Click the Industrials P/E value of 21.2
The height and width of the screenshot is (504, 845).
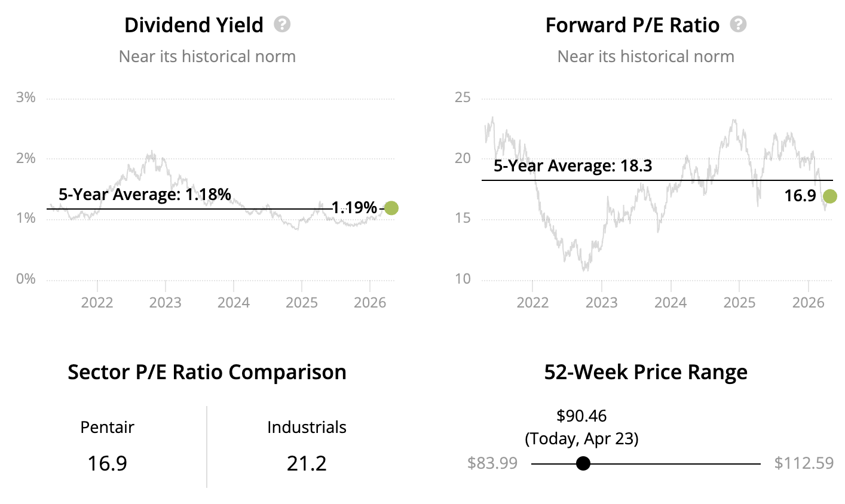point(307,463)
